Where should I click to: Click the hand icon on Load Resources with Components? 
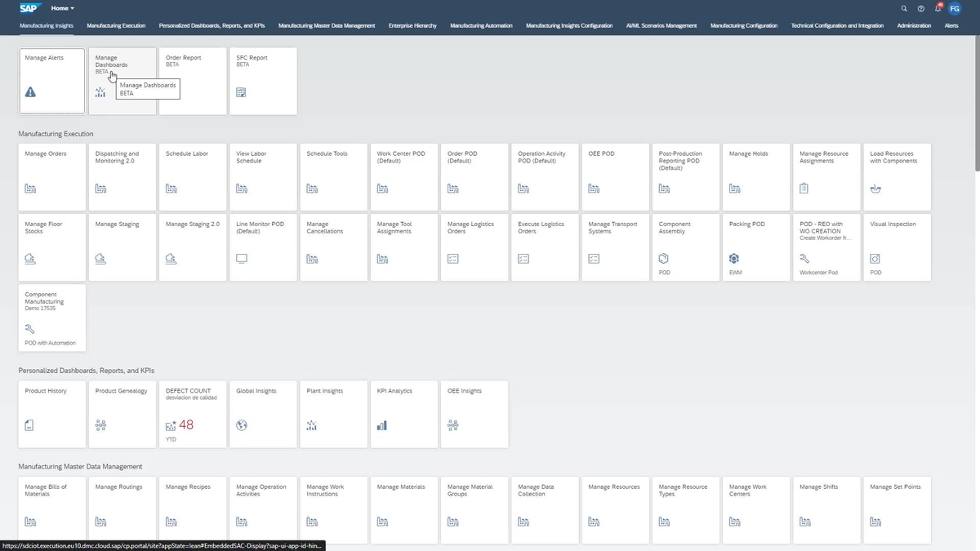[x=875, y=188]
